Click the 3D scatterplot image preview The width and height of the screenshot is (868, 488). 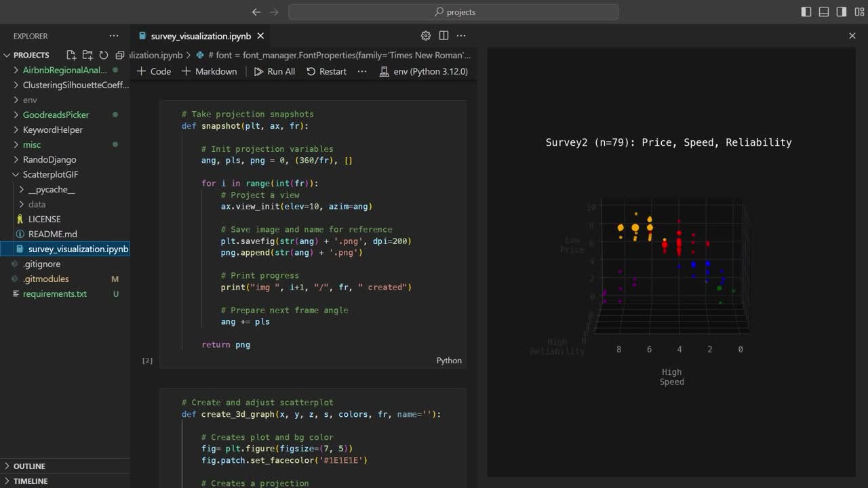click(671, 262)
